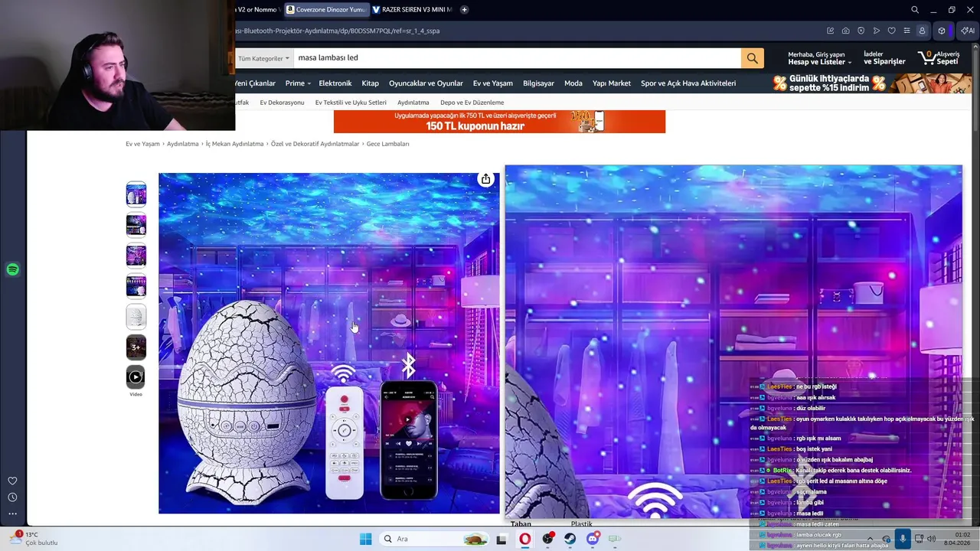Click the microphone icon in system tray
980x551 pixels.
click(903, 539)
